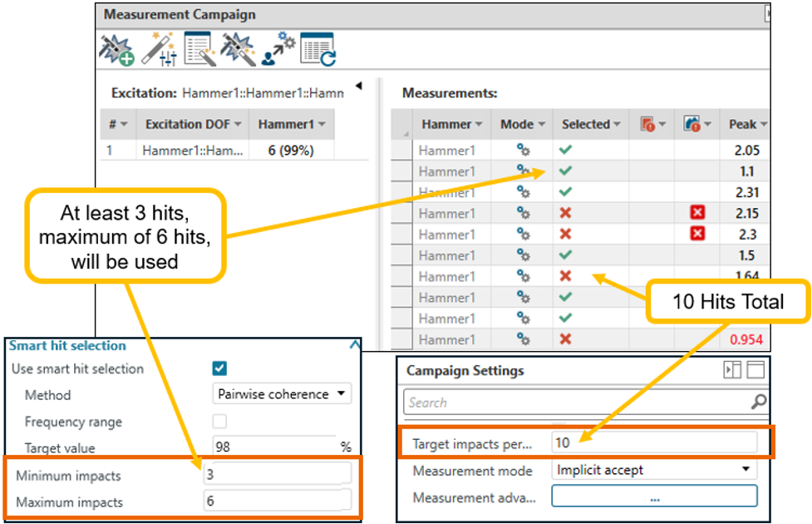Click the add hammer impact icon

pos(116,49)
